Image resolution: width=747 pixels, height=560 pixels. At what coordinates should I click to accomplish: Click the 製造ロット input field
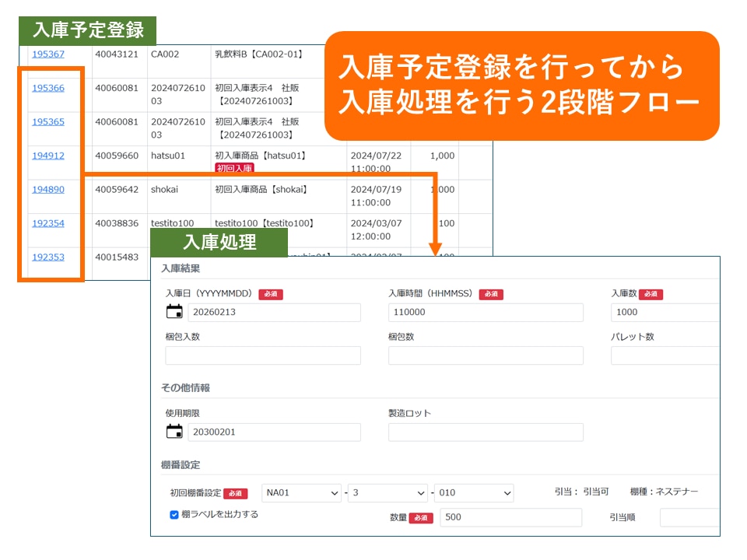[x=485, y=432]
